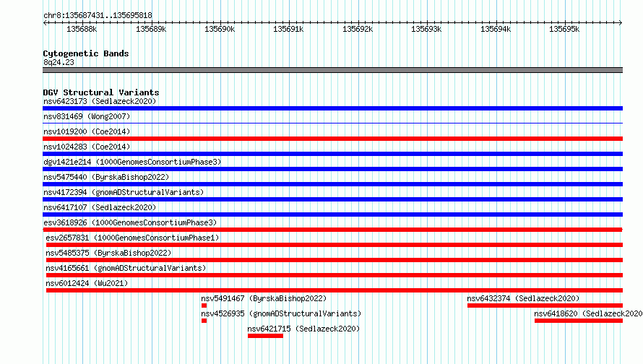Select the esv2657831 Phase1 variant label
This screenshot has height=364, width=643.
[x=132, y=238]
